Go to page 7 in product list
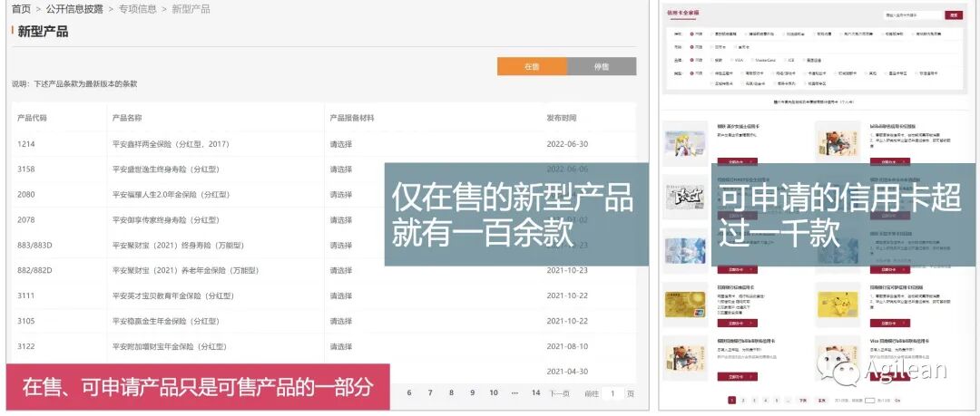Image resolution: width=980 pixels, height=416 pixels. tap(430, 393)
